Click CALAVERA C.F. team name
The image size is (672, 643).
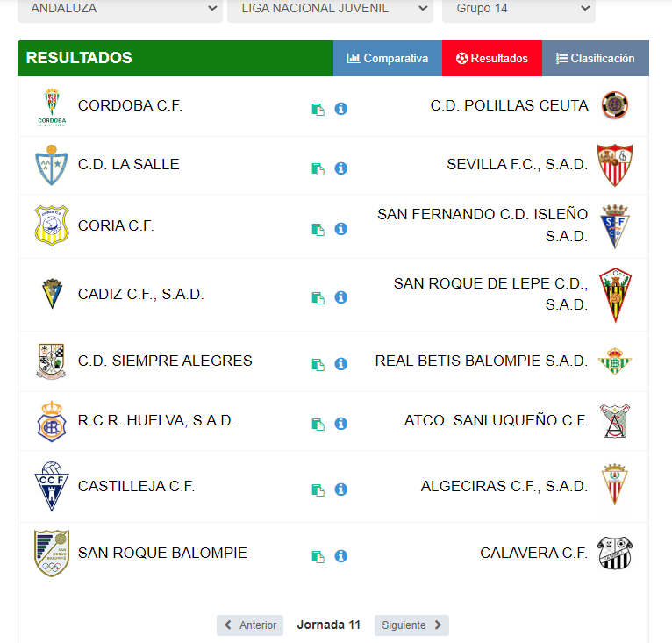click(534, 553)
